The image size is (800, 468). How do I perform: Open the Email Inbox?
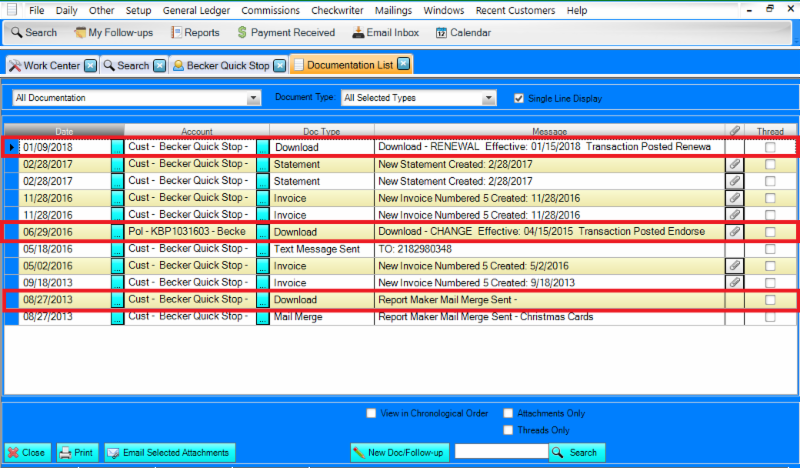click(x=358, y=33)
